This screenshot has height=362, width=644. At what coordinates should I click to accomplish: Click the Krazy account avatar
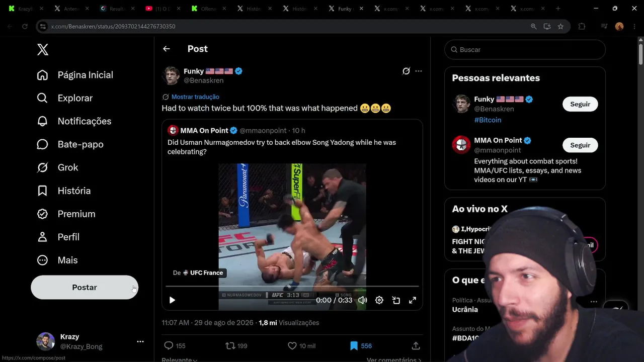coord(45,341)
